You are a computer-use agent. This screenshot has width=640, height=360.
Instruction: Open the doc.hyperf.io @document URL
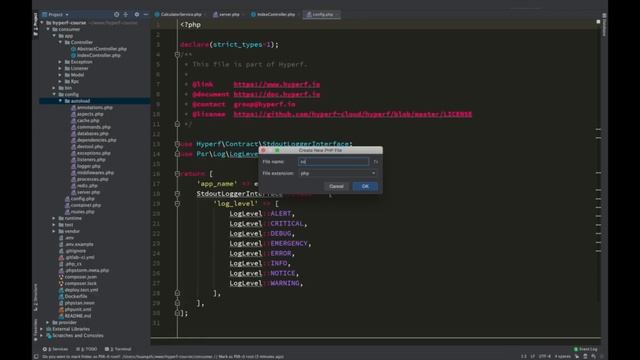(277, 94)
